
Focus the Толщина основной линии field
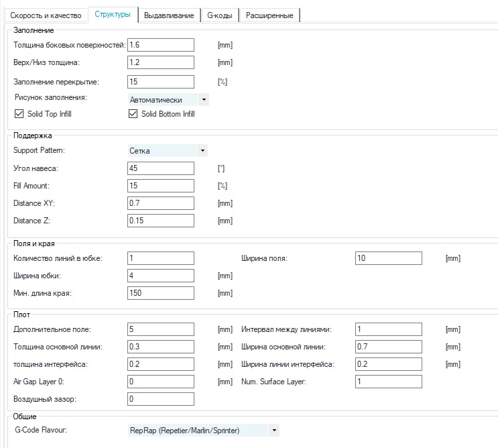coord(161,347)
